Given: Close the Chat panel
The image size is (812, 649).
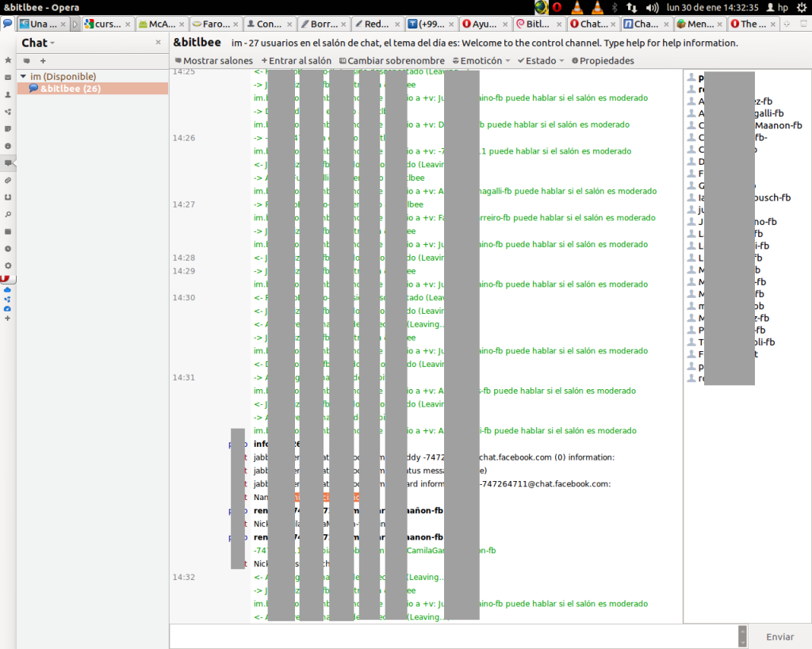Looking at the screenshot, I should pyautogui.click(x=158, y=43).
